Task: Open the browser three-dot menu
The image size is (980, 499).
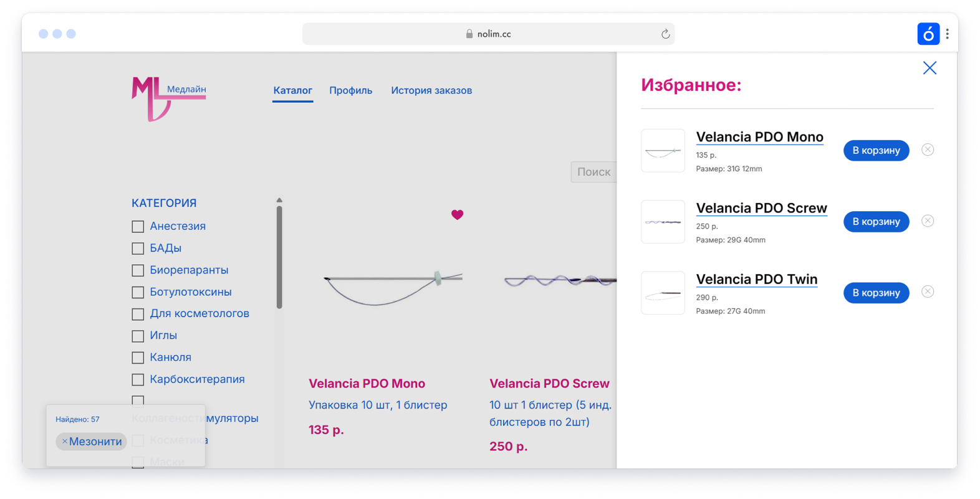Action: (x=948, y=34)
